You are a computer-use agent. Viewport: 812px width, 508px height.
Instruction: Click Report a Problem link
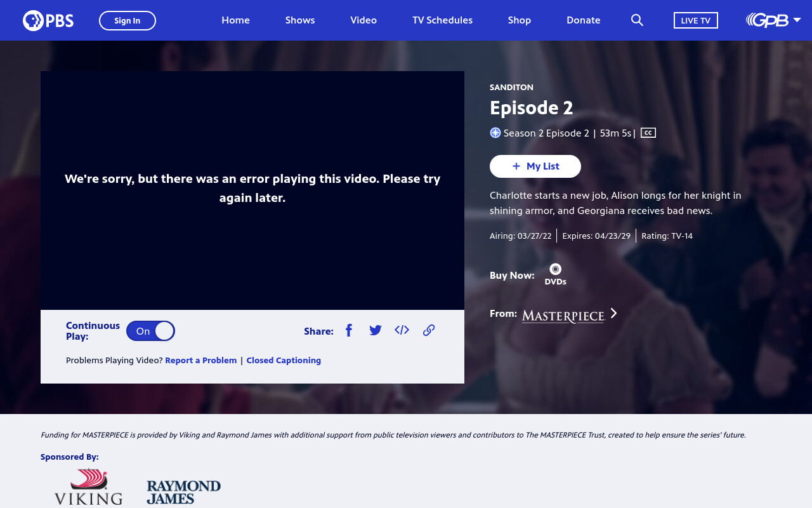pyautogui.click(x=200, y=360)
